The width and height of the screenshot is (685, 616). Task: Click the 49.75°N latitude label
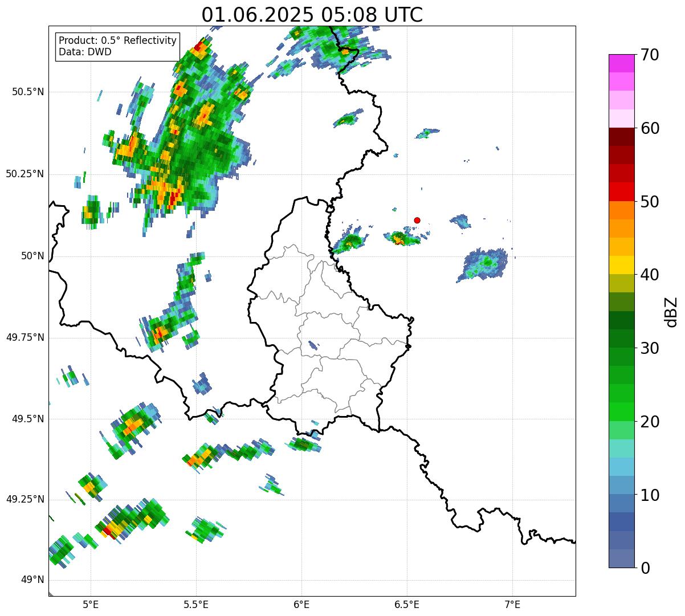coord(25,337)
